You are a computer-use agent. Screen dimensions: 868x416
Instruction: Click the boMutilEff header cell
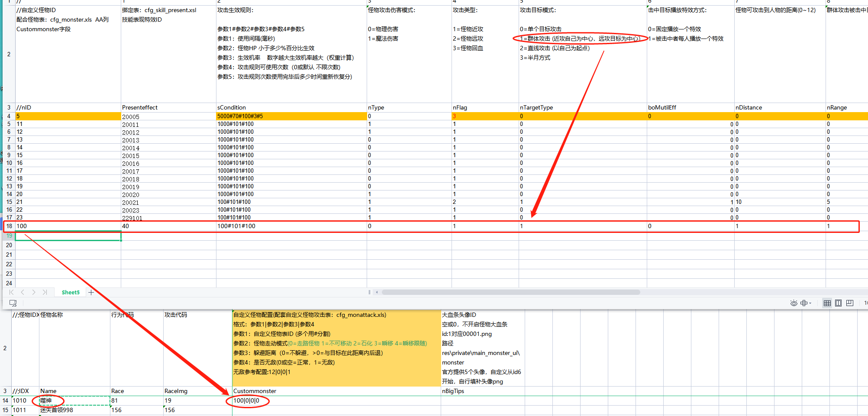(x=691, y=107)
